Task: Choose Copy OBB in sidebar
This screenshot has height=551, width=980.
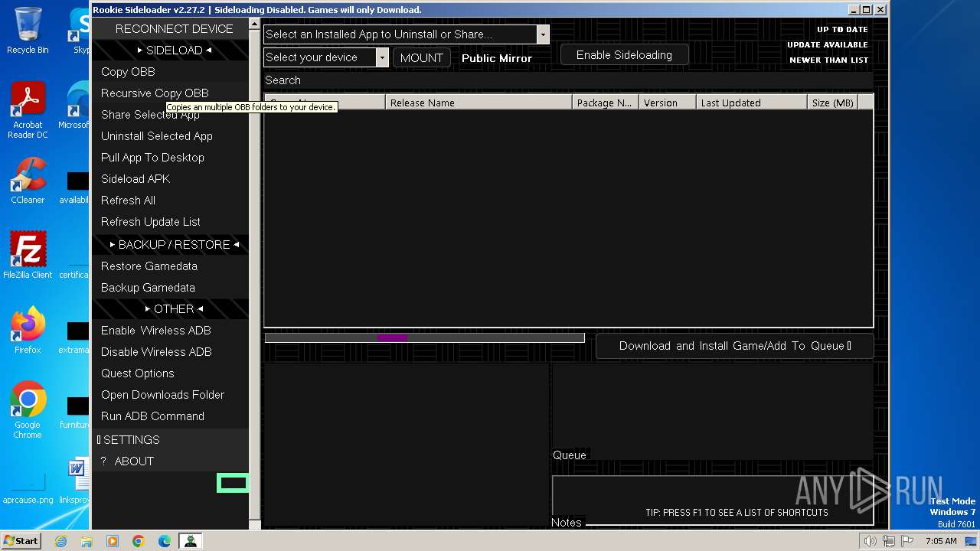Action: click(x=170, y=72)
